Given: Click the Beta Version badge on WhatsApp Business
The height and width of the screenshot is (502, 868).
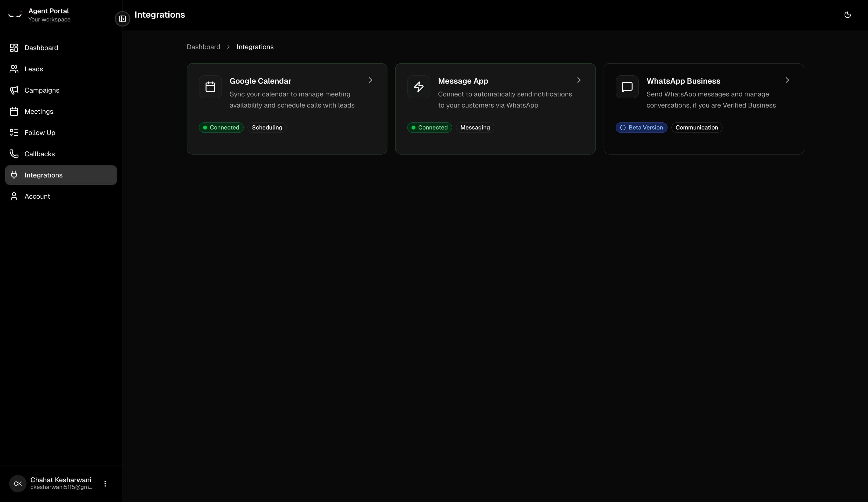Looking at the screenshot, I should tap(641, 127).
